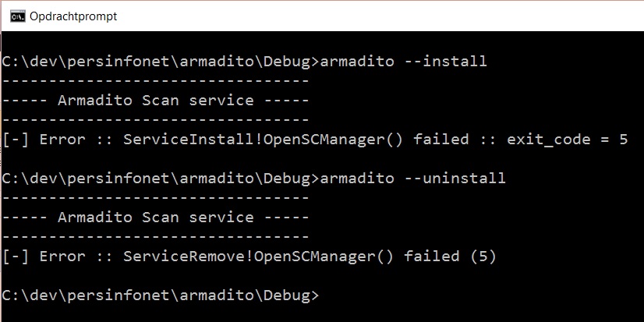The image size is (644, 322).
Task: Click the failed (5) text
Action: 450,257
